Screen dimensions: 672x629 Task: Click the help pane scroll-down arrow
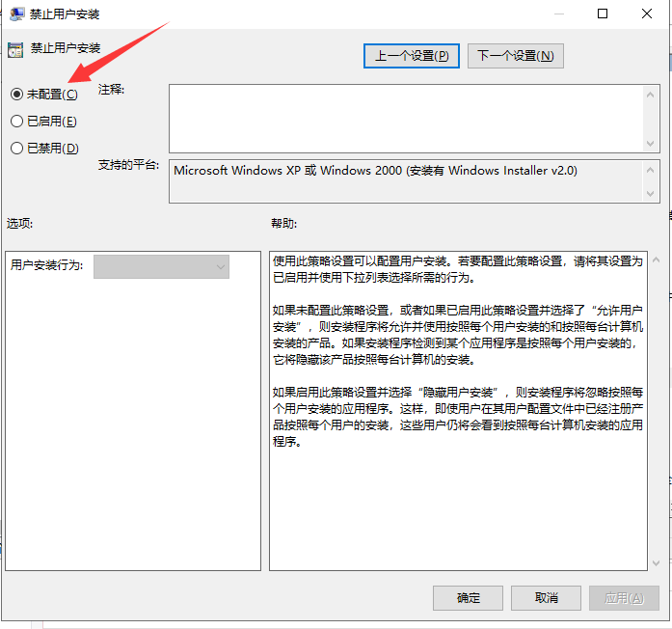point(656,561)
